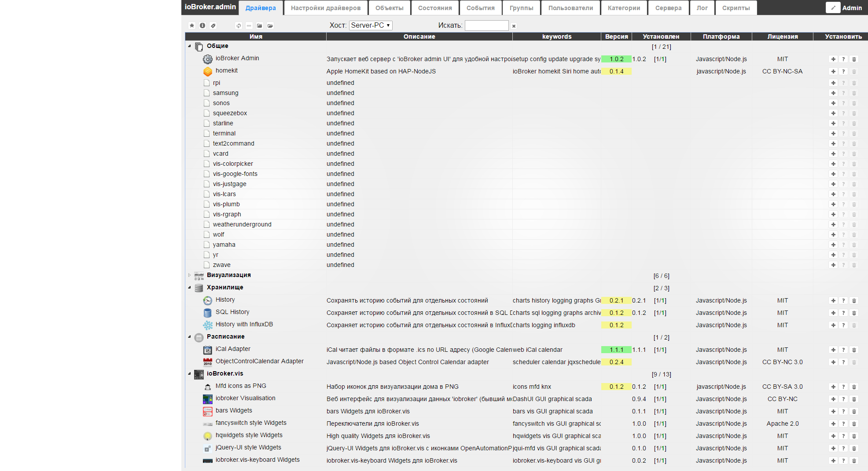The image size is (868, 471).
Task: Click into the Искать search field
Action: coord(486,26)
